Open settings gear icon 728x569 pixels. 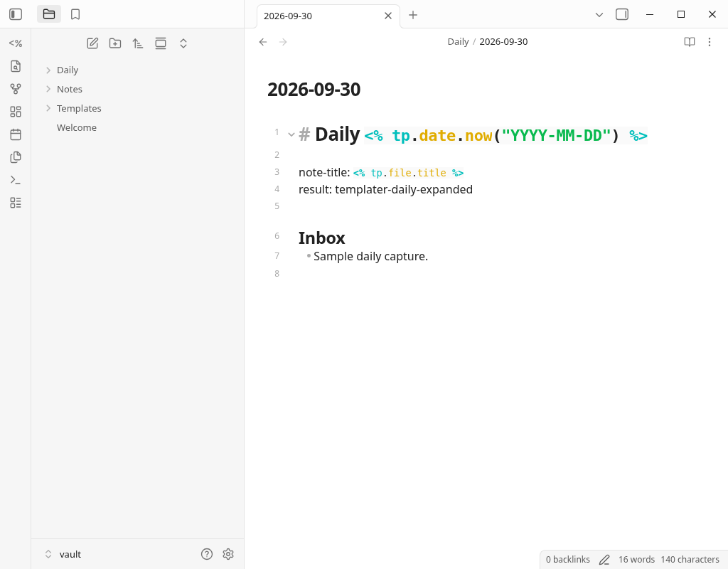coord(228,554)
